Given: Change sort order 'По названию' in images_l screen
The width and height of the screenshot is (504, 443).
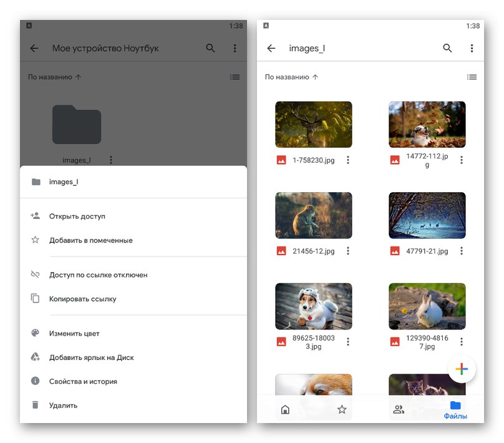Looking at the screenshot, I should click(291, 77).
